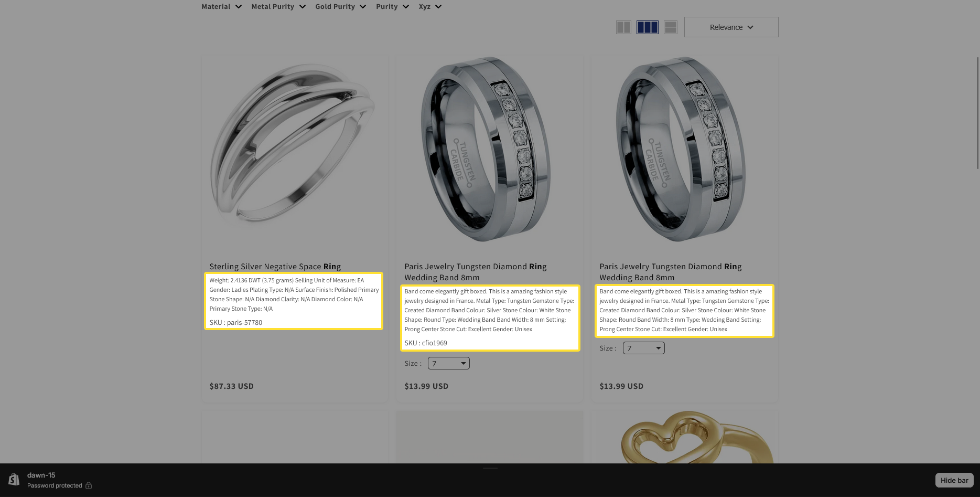
Task: Click the Hide bar button
Action: tap(954, 480)
